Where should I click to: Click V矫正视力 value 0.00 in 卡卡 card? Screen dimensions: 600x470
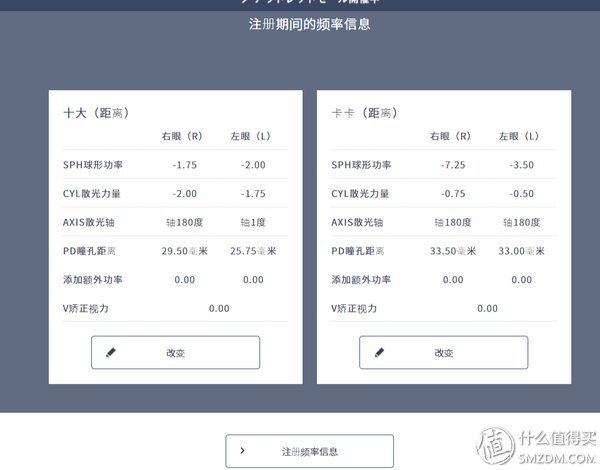click(488, 308)
